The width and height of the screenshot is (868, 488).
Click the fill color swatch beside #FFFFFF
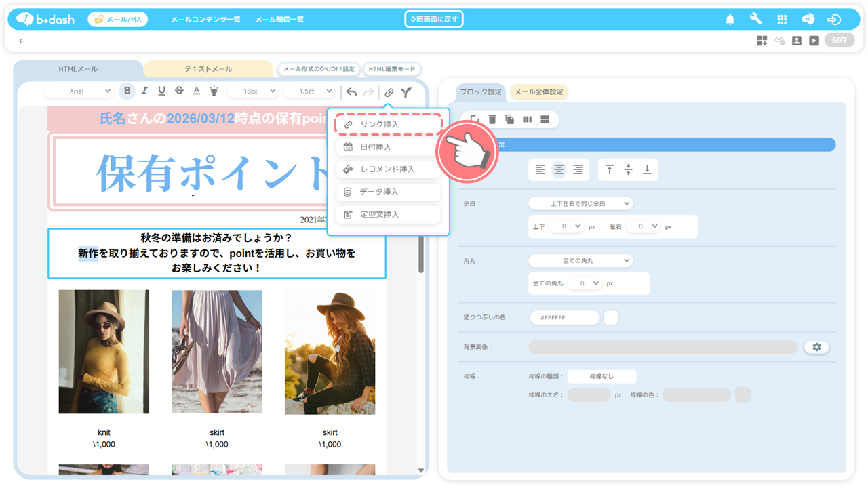[610, 317]
